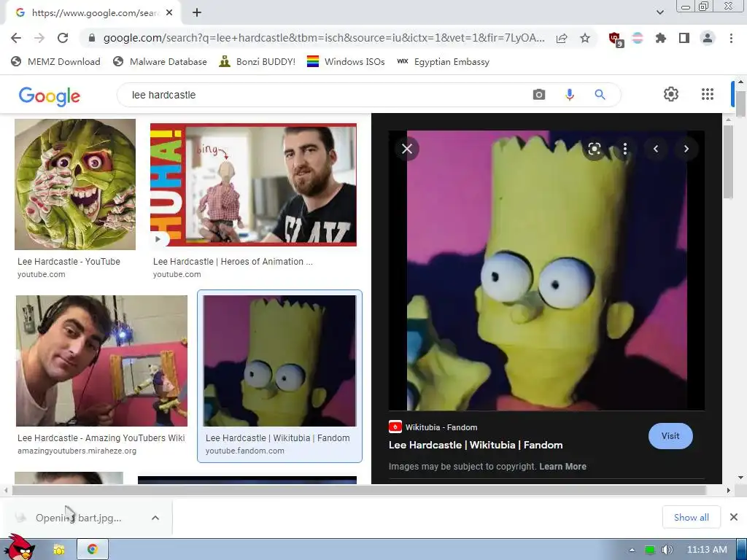Use Google Lens on the preview image

[x=594, y=149]
